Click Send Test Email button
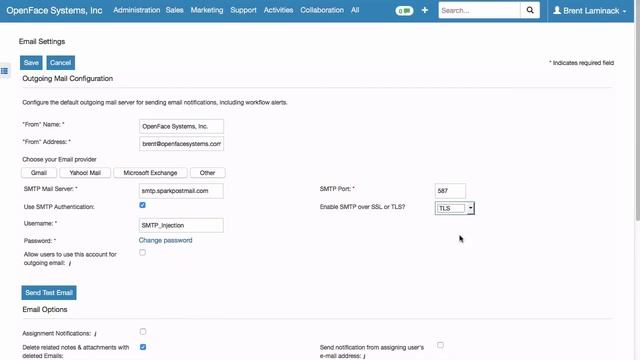Image resolution: width=640 pixels, height=360 pixels. [x=49, y=293]
